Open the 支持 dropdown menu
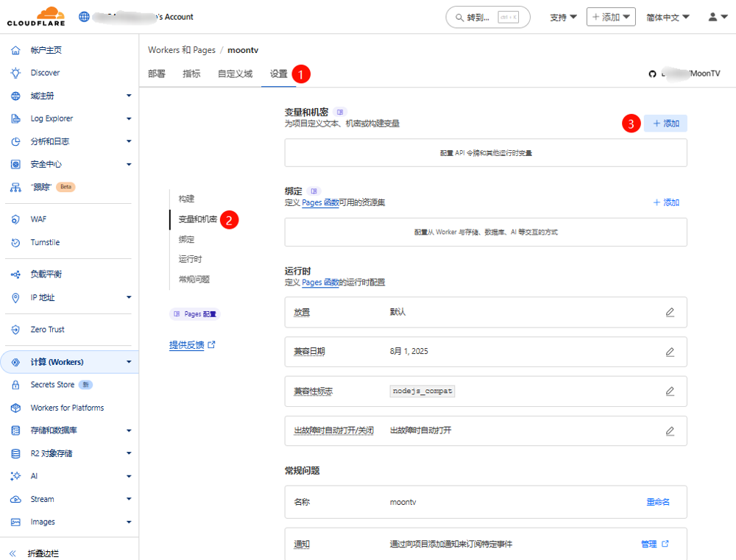 click(x=563, y=17)
